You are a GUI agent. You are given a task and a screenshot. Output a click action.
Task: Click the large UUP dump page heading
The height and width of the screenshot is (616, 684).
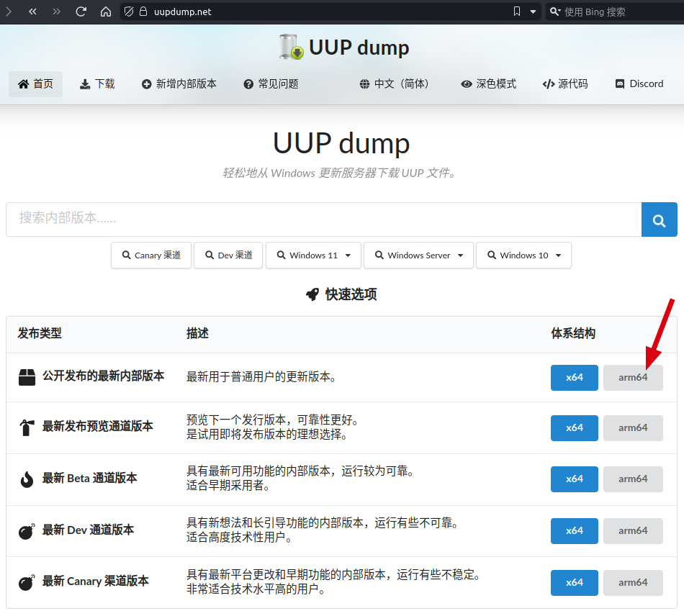pyautogui.click(x=341, y=143)
